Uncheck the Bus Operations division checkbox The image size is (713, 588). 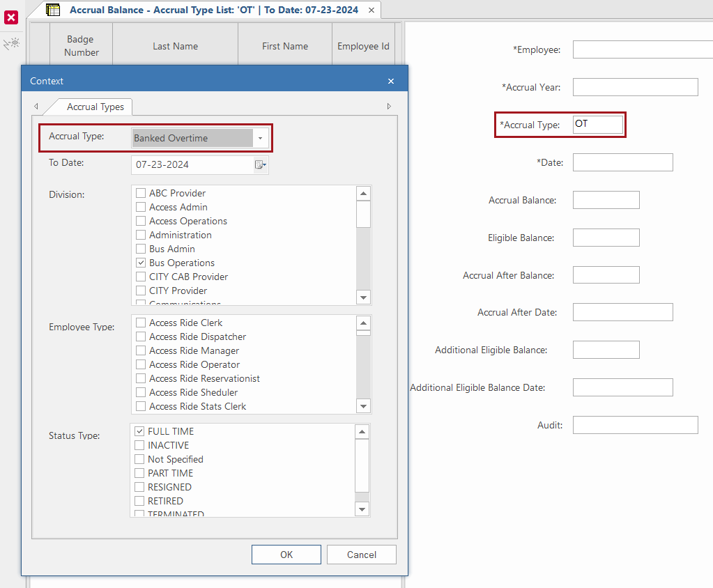point(141,263)
